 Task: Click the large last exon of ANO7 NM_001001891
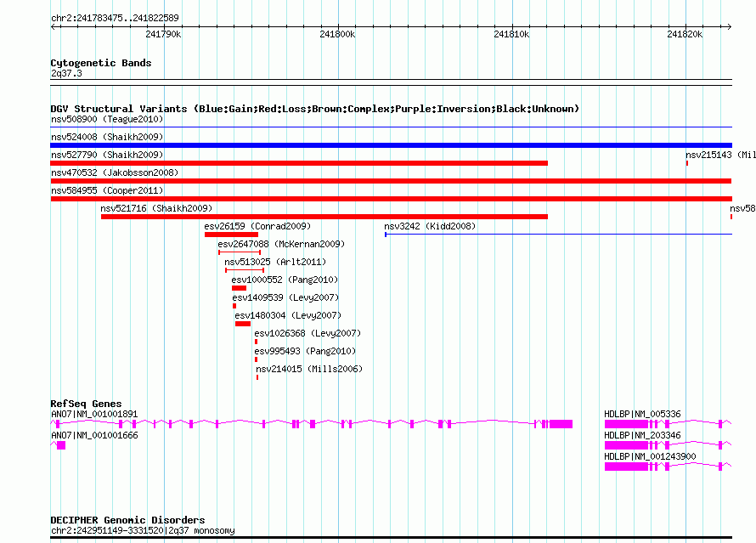(x=561, y=424)
